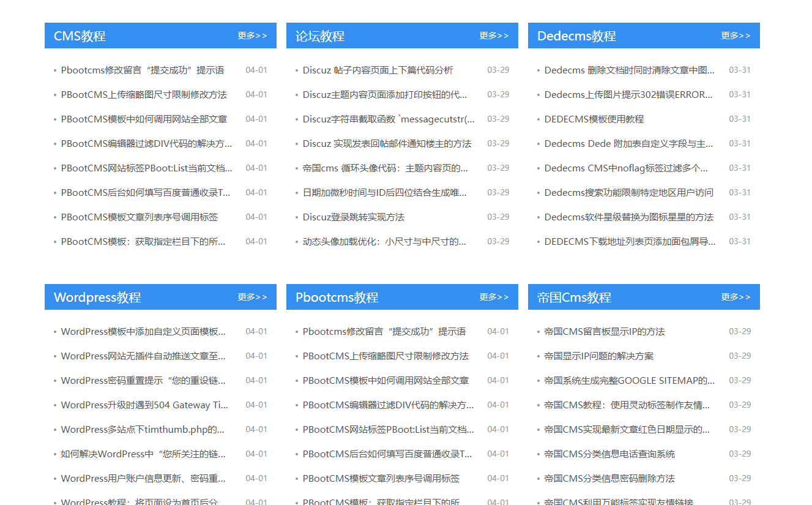Open 帝国CMS分类信息电话查询系统

point(609,454)
